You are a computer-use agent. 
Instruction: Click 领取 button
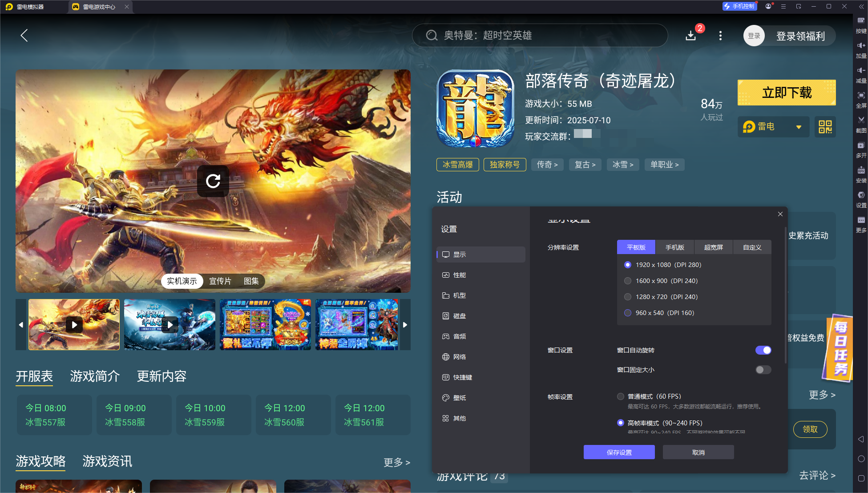click(x=810, y=429)
